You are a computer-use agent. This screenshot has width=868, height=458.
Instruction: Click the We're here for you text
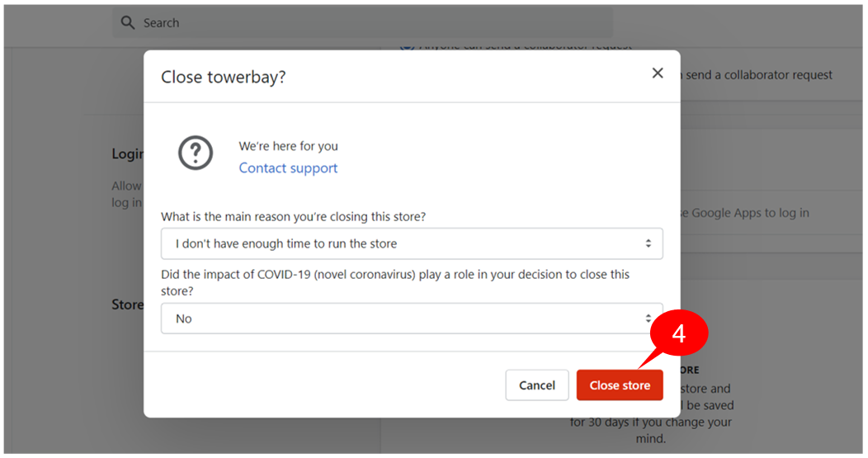[289, 146]
